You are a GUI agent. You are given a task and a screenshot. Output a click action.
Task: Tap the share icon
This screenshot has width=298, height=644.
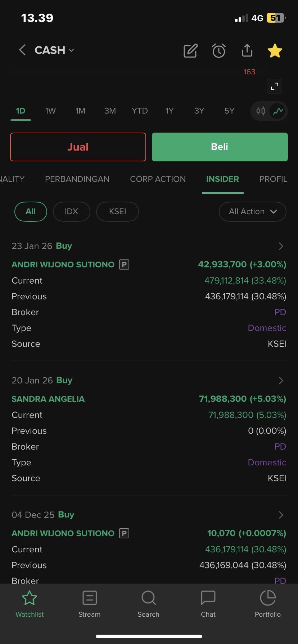[x=247, y=51]
